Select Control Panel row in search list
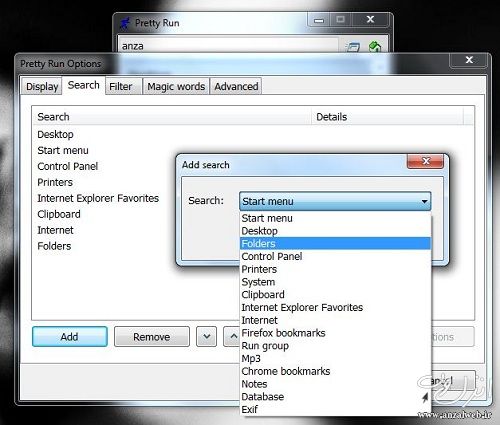Image resolution: width=500 pixels, height=425 pixels. 68,166
